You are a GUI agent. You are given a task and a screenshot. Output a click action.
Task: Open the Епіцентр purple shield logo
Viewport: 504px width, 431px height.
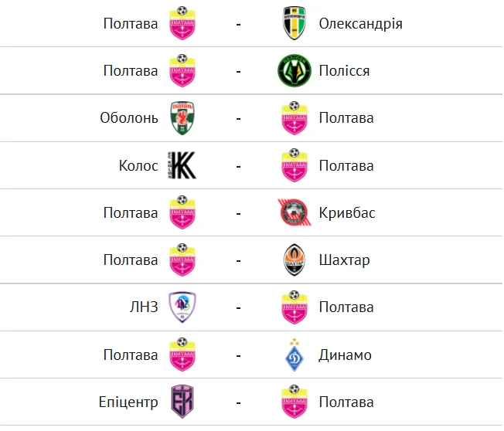click(x=184, y=402)
